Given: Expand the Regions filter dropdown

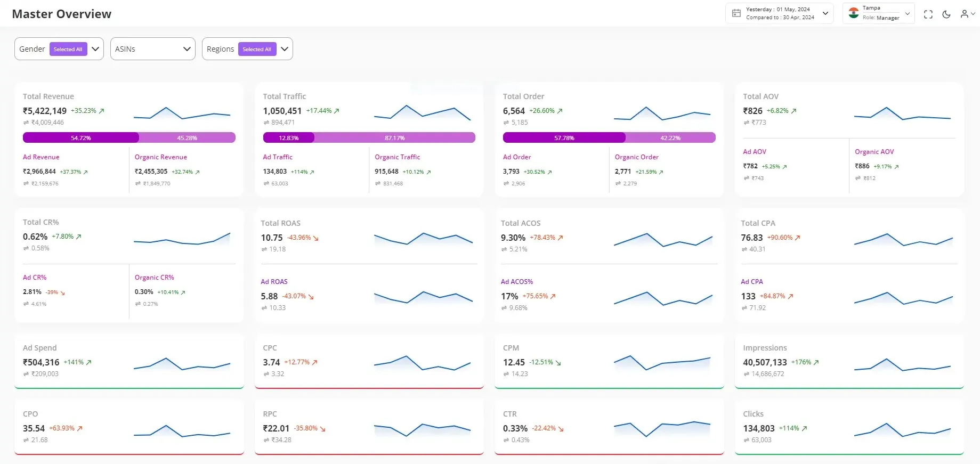Looking at the screenshot, I should 285,49.
